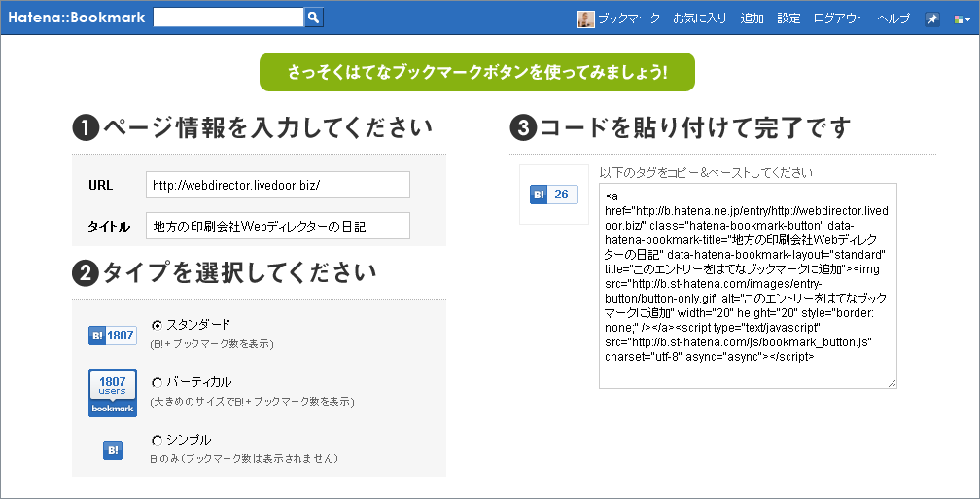Click the textarea resize grip corner
This screenshot has height=499, width=980.
pyautogui.click(x=892, y=383)
